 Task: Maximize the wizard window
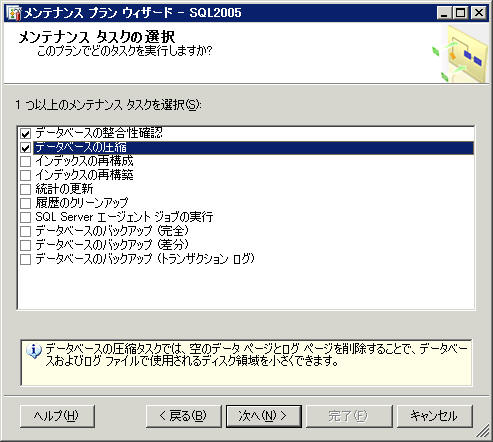[x=461, y=13]
